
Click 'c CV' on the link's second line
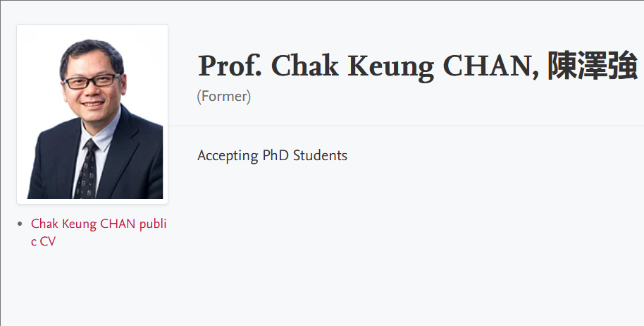(x=43, y=241)
